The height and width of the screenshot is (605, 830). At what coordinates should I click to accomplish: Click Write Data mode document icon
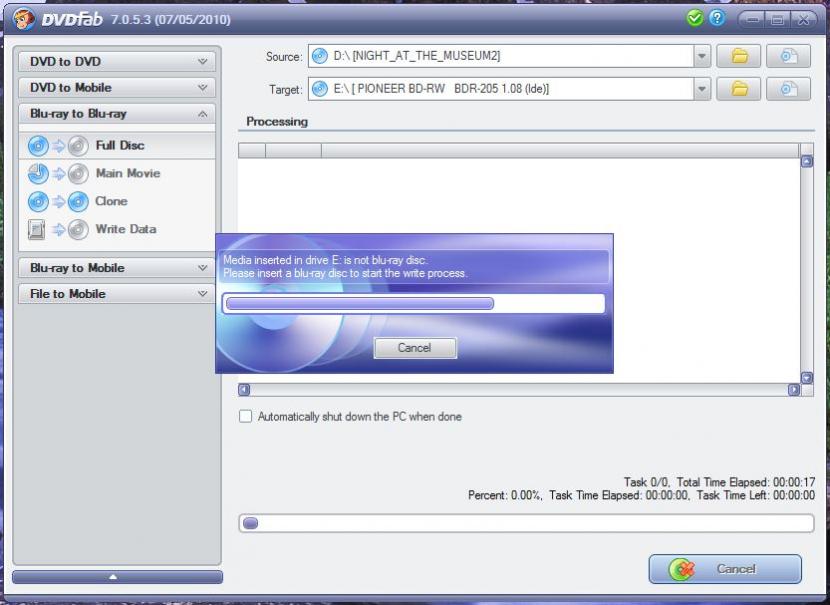(x=36, y=230)
